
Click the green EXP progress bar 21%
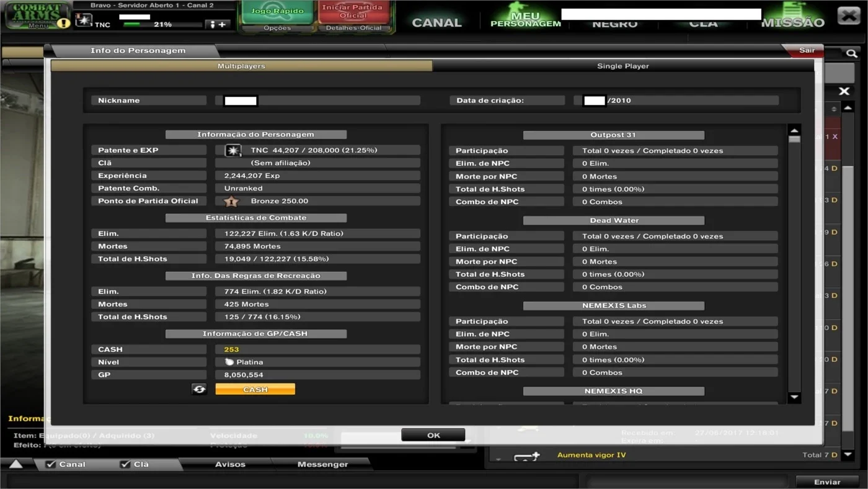[162, 25]
